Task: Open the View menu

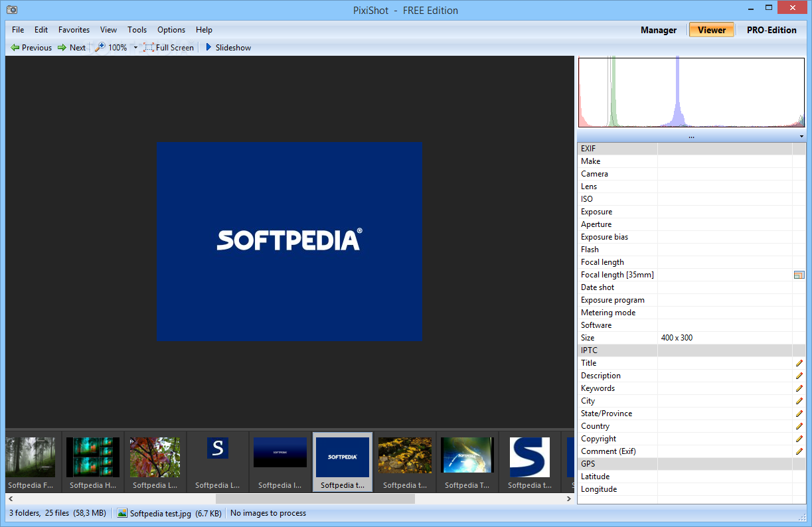Action: click(x=108, y=30)
